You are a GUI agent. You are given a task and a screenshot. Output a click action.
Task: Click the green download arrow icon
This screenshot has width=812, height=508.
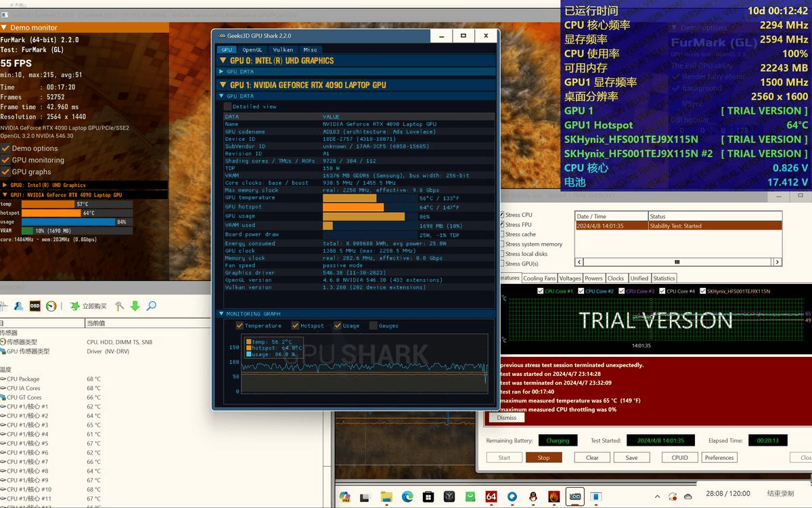[135, 306]
